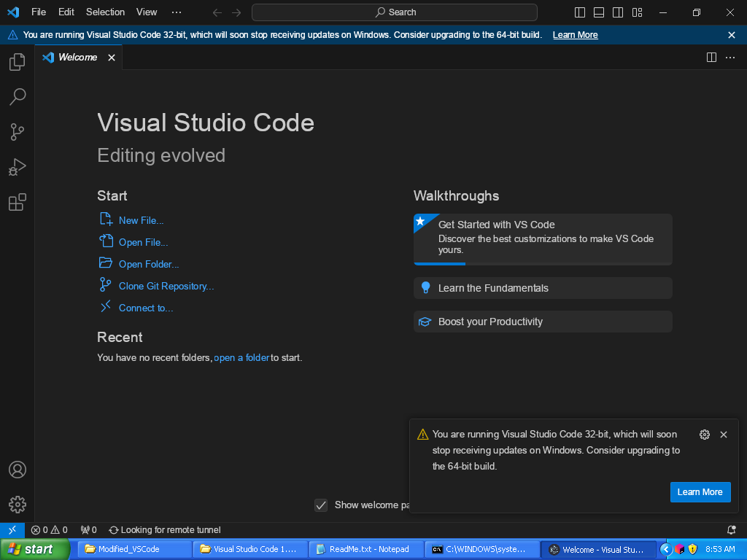Open the Search view in activity bar
Image resolution: width=747 pixels, height=560 pixels.
click(x=18, y=97)
